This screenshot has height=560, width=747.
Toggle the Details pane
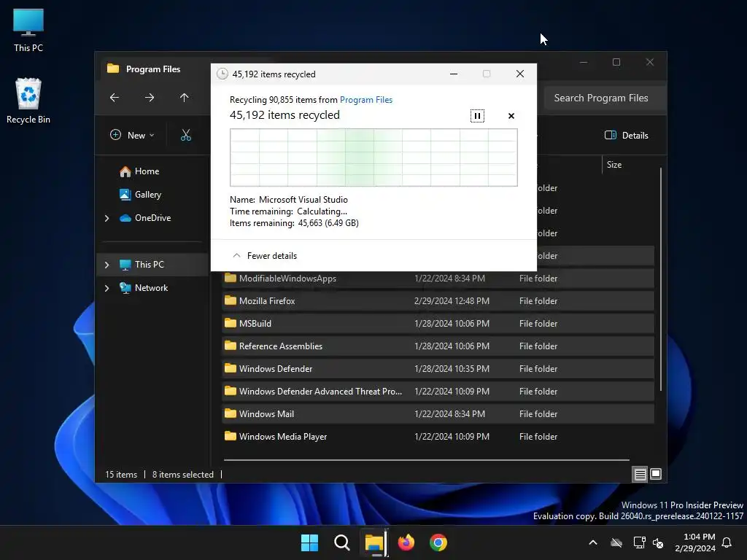tap(626, 135)
